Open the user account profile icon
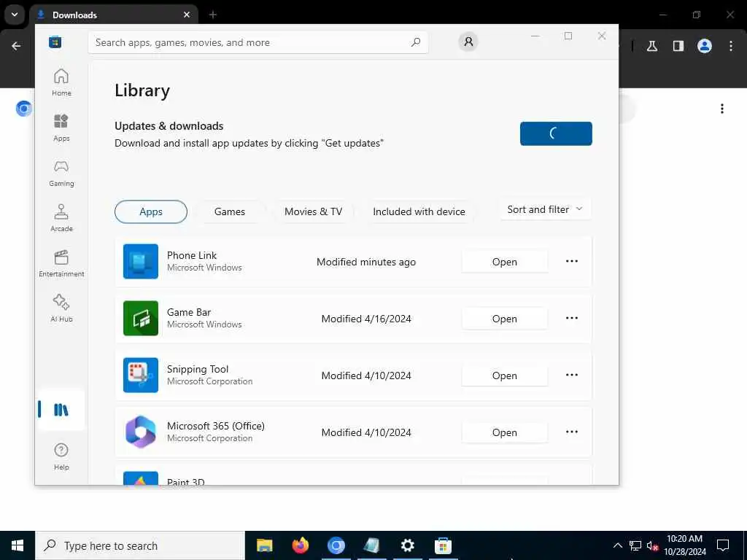This screenshot has height=560, width=747. 468,42
